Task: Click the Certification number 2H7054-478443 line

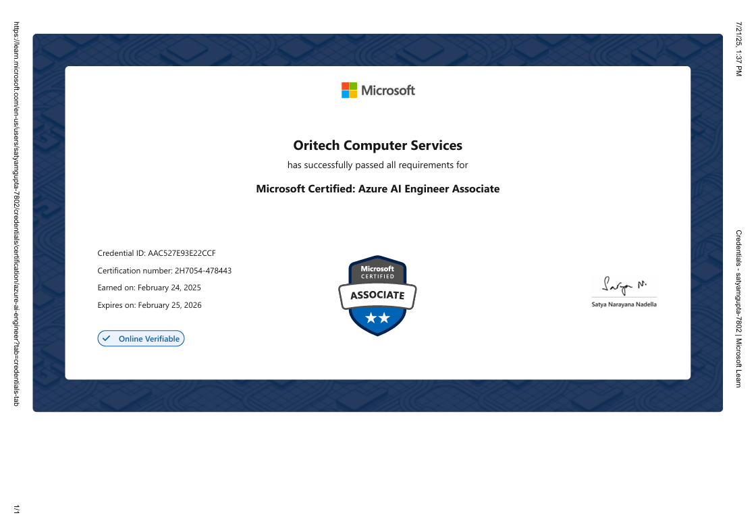Action: pyautogui.click(x=165, y=271)
